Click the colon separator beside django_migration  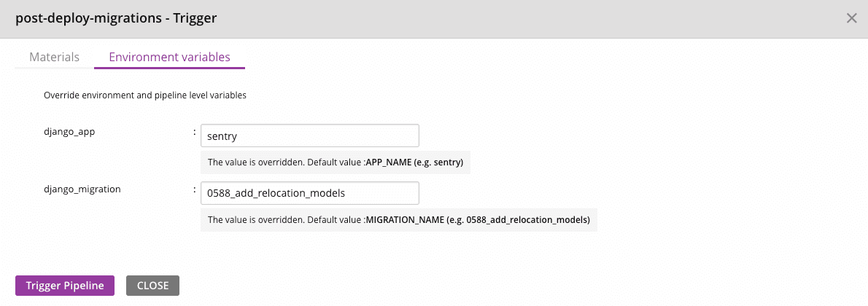[195, 190]
